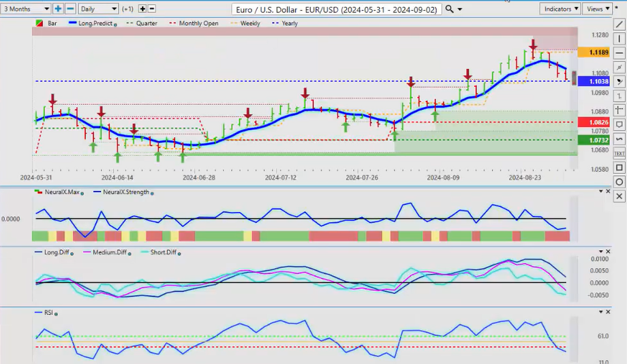
Task: Toggle the Long.Predict legend entry
Action: point(95,23)
